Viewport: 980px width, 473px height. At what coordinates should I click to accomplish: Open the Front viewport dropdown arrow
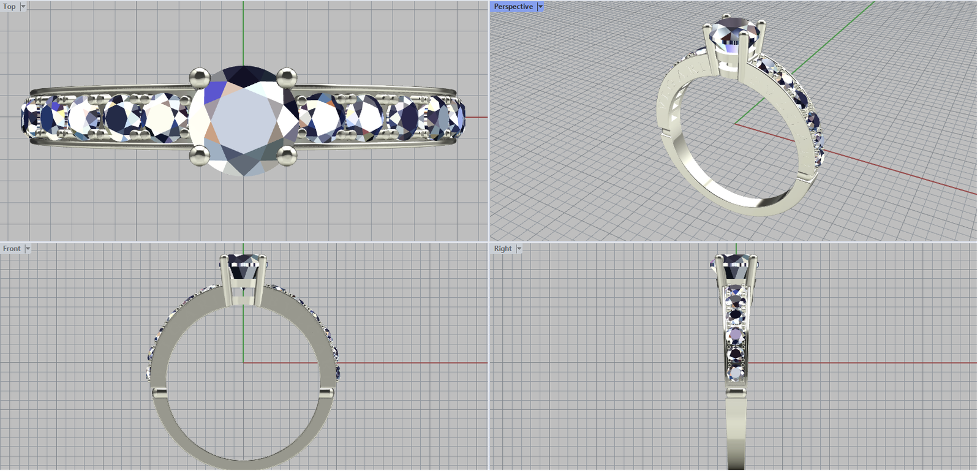tap(28, 249)
